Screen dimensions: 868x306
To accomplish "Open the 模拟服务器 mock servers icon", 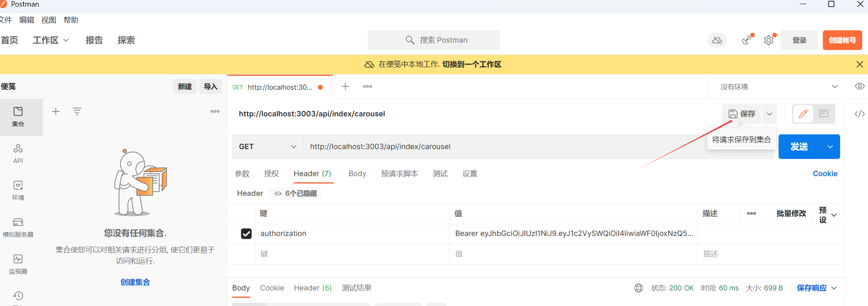I will (18, 227).
